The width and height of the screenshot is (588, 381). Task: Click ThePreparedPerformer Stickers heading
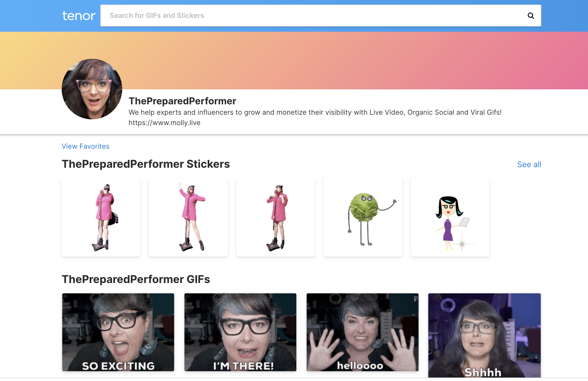(x=146, y=164)
